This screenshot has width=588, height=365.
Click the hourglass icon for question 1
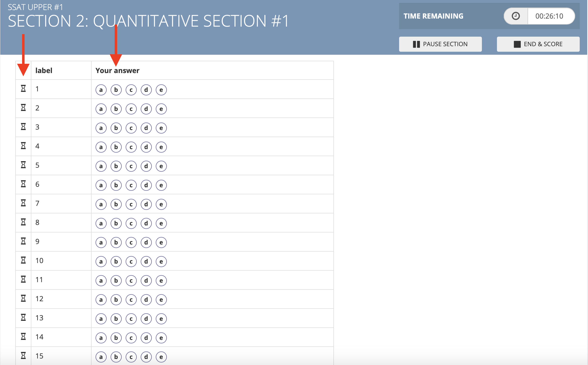point(23,89)
